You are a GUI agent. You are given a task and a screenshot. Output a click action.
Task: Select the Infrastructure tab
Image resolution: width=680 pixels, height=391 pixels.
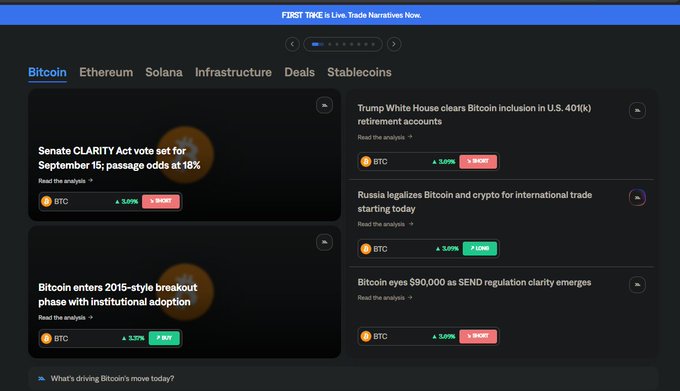coord(233,72)
